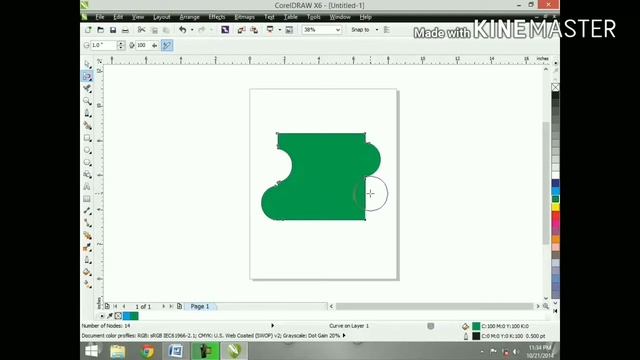Click the Undo arrow icon

(x=183, y=30)
